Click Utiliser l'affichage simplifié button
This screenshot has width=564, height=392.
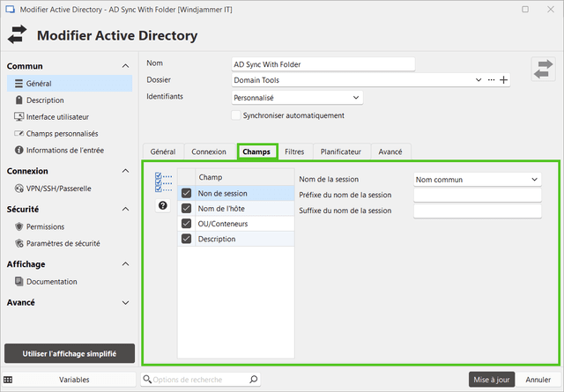pos(70,353)
